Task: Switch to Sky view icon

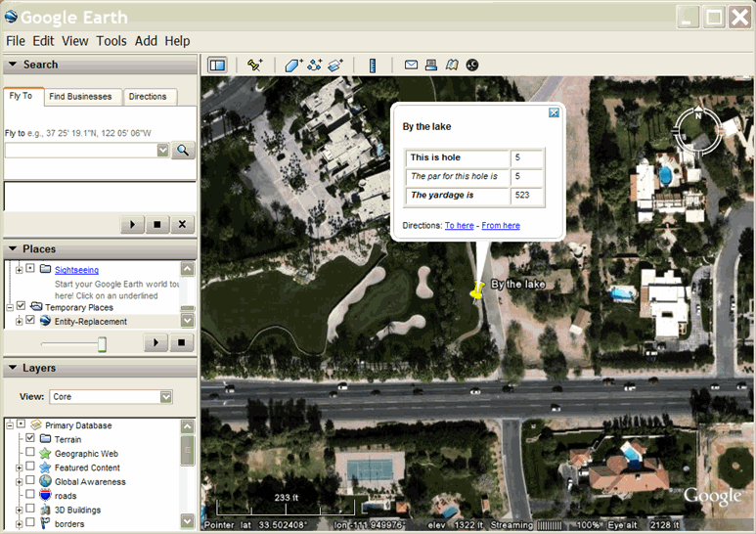Action: coord(472,66)
